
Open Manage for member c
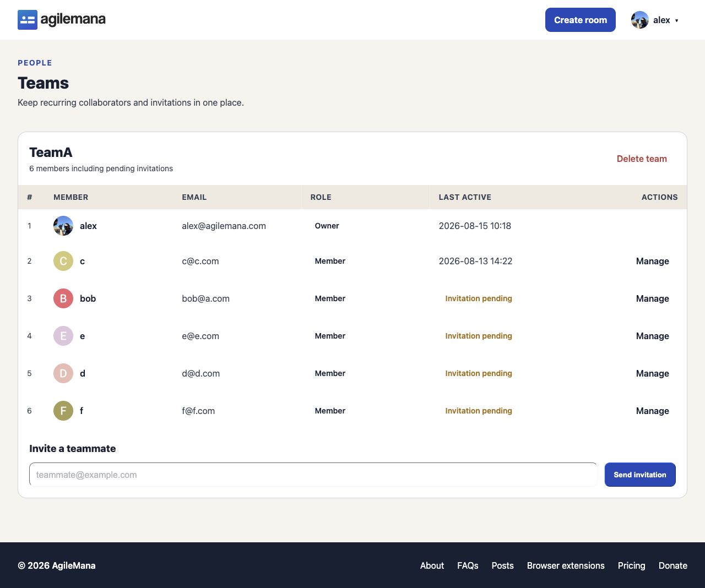click(653, 261)
